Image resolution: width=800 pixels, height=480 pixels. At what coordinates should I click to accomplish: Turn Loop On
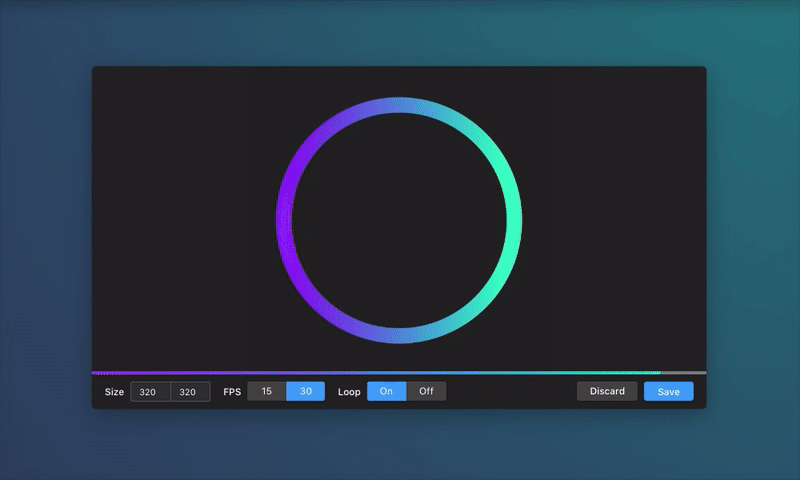point(387,391)
